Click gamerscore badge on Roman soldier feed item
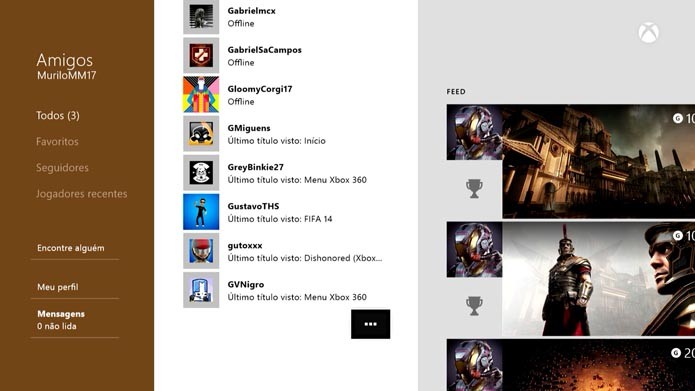The height and width of the screenshot is (391, 695). tap(683, 235)
